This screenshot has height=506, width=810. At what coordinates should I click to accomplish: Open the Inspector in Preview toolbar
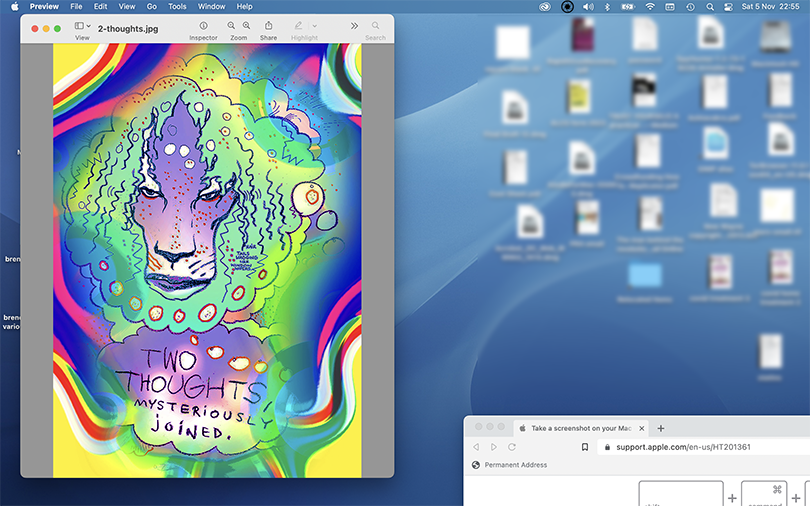tap(204, 25)
